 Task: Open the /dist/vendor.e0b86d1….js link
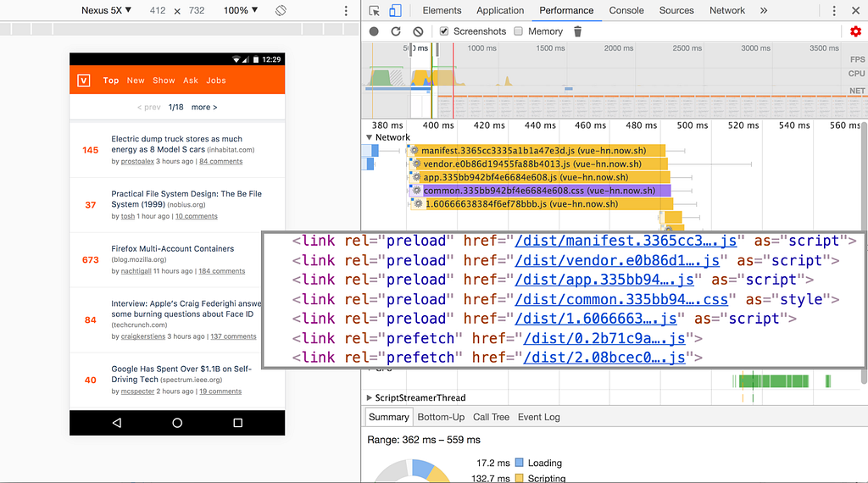(617, 261)
